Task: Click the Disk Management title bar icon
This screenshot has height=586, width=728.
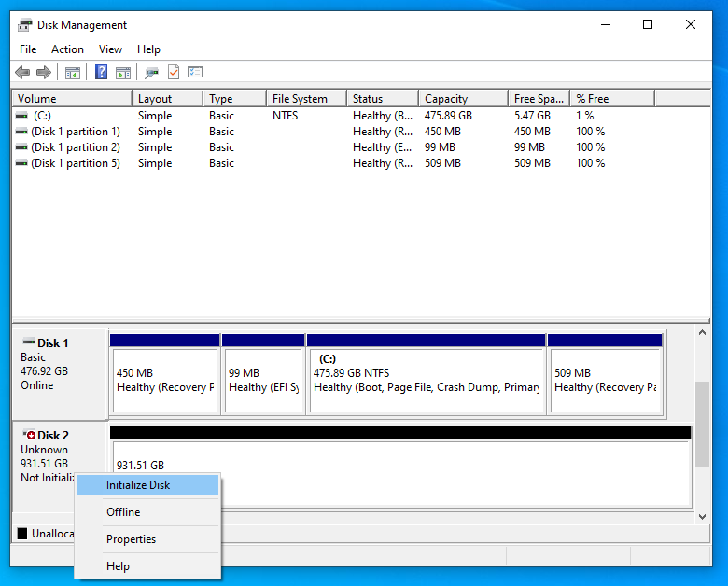Action: click(25, 25)
